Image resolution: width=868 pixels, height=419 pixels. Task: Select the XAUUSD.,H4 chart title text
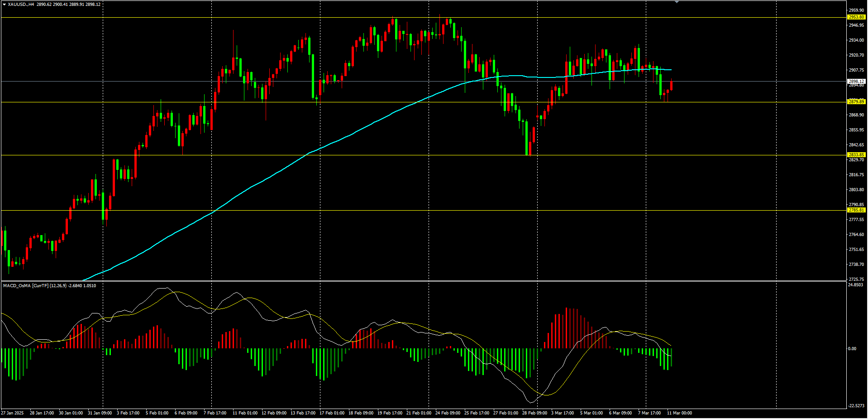click(x=21, y=5)
